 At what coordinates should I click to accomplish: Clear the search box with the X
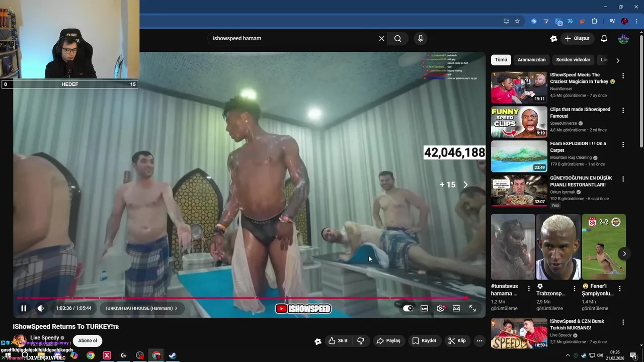coord(381,38)
